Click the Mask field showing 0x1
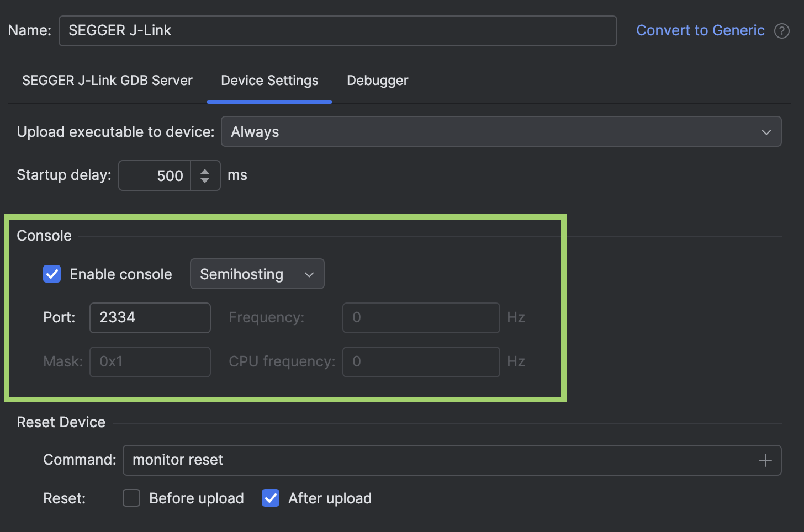This screenshot has width=804, height=532. pos(150,361)
